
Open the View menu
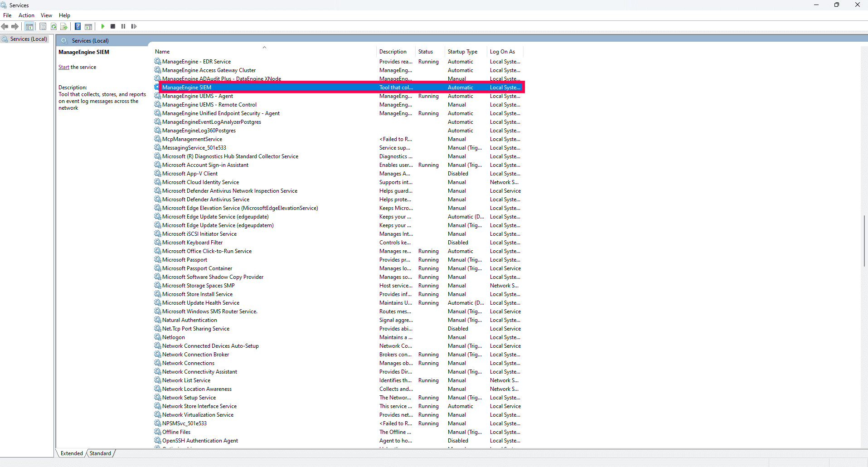pos(46,15)
